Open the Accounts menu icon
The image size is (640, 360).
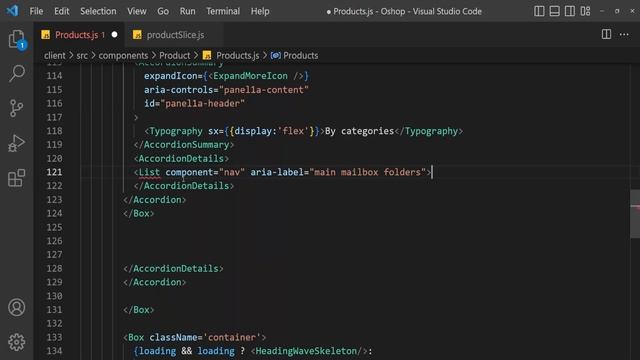(x=17, y=307)
